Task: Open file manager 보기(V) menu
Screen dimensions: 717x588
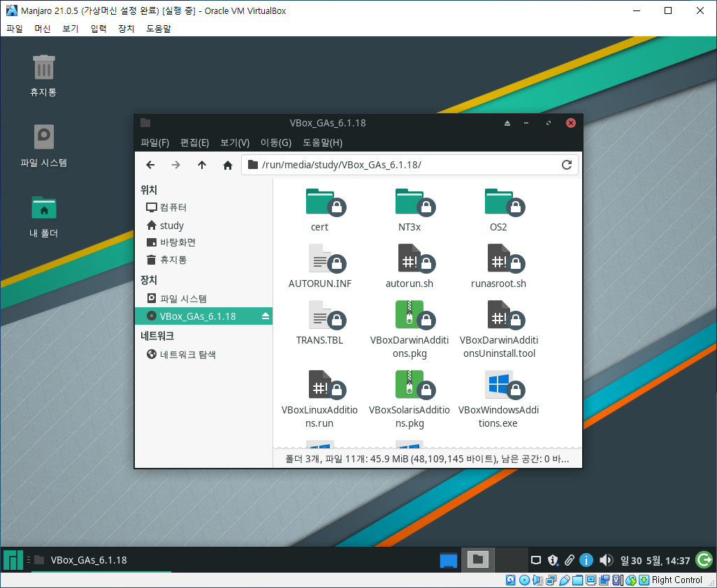Action: (235, 142)
